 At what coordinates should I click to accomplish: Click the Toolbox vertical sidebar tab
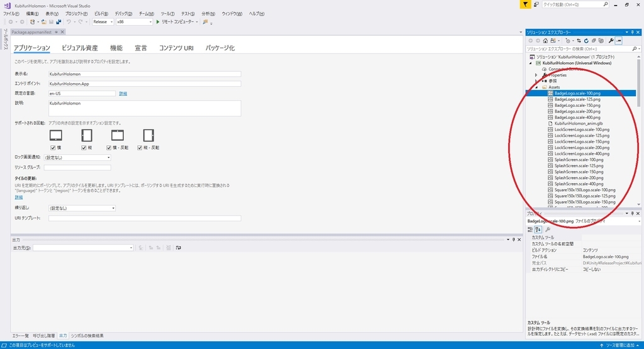(6, 40)
